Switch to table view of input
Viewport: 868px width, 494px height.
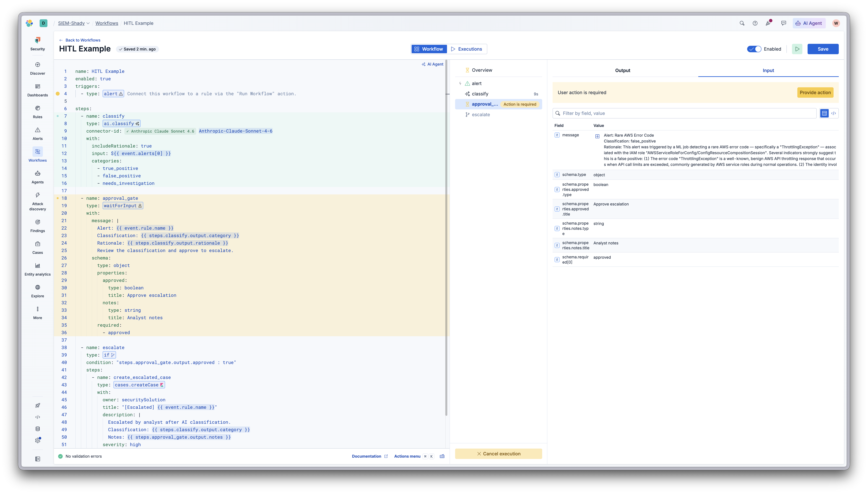pyautogui.click(x=824, y=113)
